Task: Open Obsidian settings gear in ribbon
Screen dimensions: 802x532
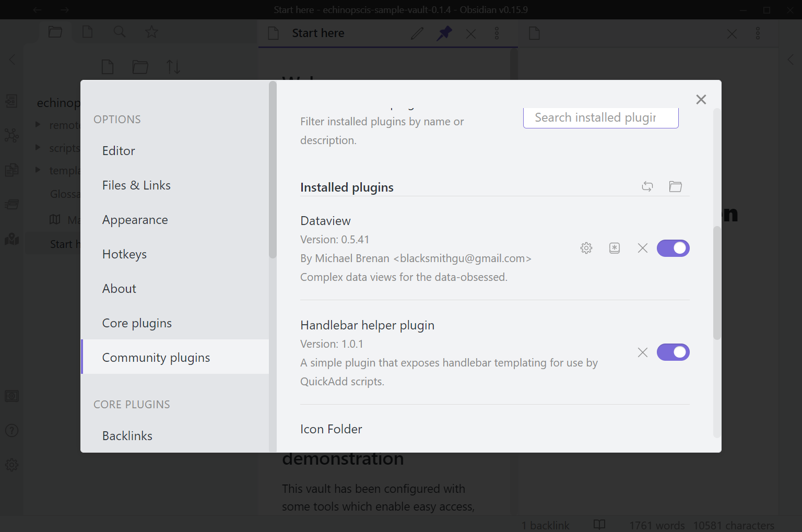Action: pyautogui.click(x=11, y=465)
